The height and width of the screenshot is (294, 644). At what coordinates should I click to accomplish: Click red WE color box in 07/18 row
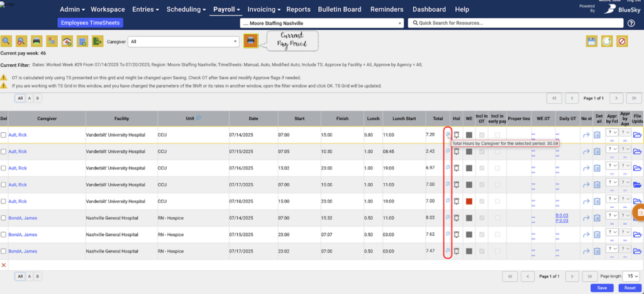[469, 201]
